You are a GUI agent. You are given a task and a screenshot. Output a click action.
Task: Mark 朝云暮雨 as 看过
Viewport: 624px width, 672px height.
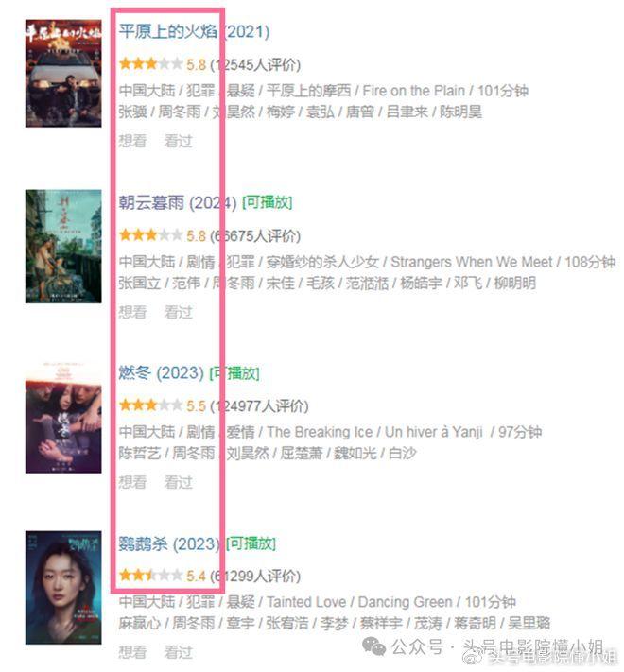point(179,312)
